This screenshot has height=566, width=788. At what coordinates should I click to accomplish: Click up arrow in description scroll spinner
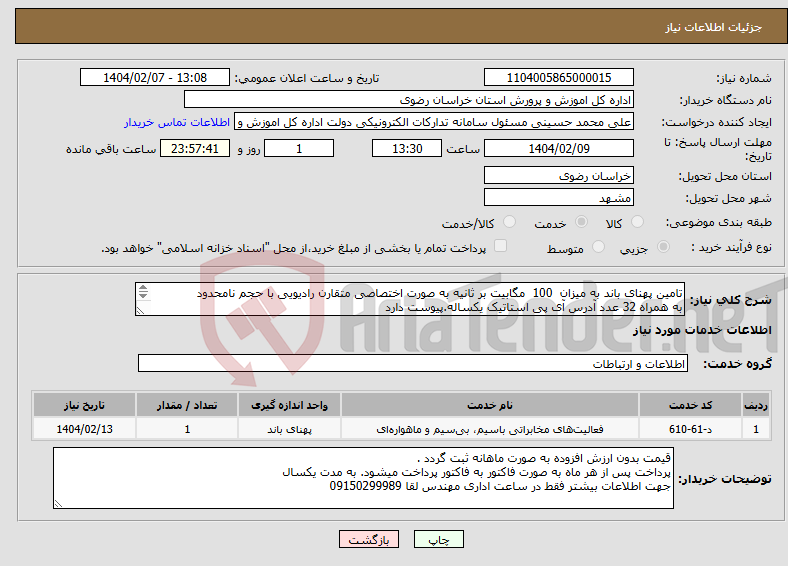[143, 288]
